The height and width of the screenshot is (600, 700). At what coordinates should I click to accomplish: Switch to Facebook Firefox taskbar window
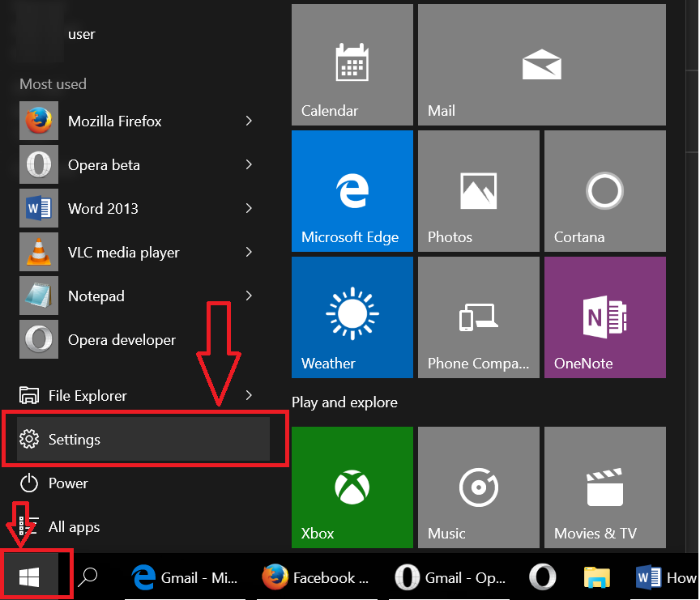316,577
